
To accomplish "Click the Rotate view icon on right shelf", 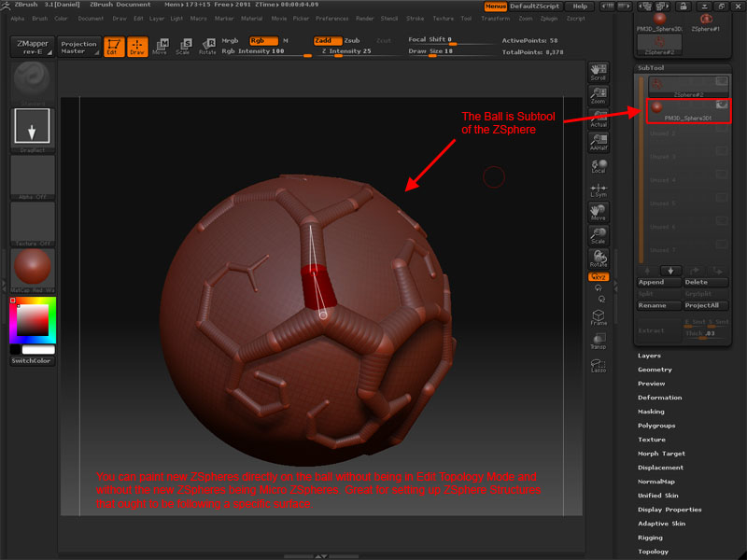I will coord(599,259).
